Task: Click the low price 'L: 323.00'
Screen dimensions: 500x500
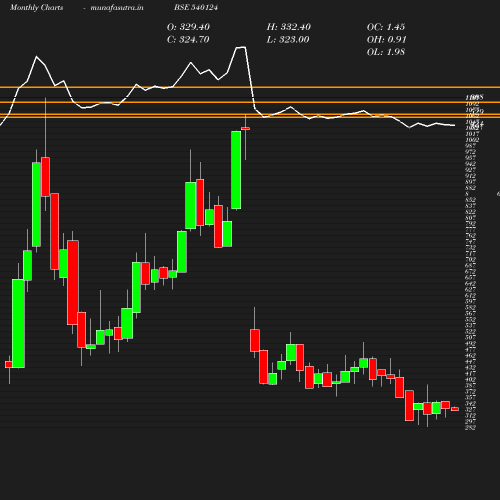Action: 288,40
